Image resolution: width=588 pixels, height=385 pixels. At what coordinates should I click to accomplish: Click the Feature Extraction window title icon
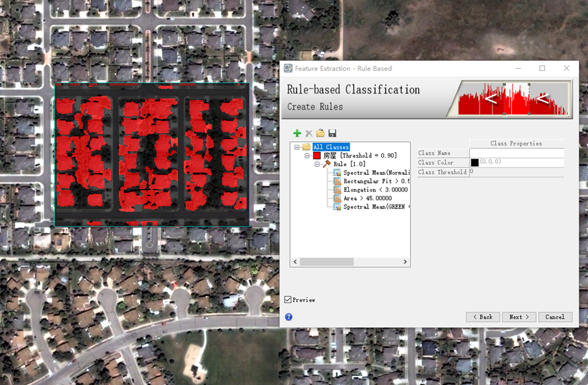[288, 68]
